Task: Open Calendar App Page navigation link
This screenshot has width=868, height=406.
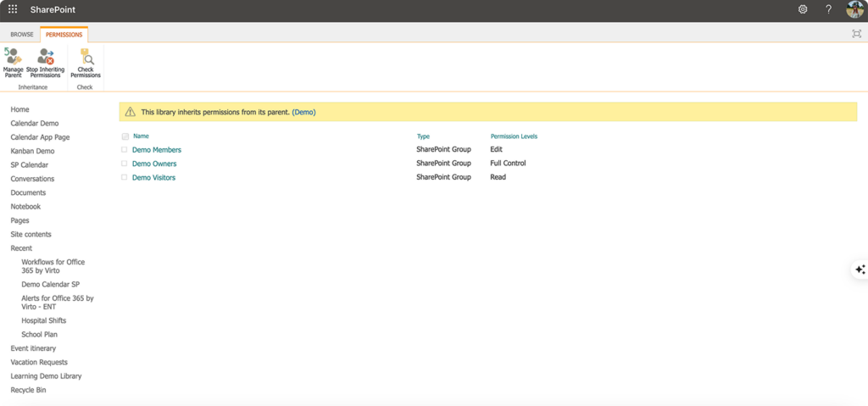Action: click(40, 137)
